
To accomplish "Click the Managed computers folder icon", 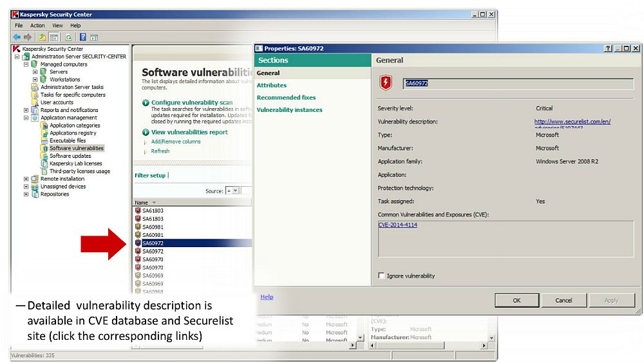I will 35,64.
